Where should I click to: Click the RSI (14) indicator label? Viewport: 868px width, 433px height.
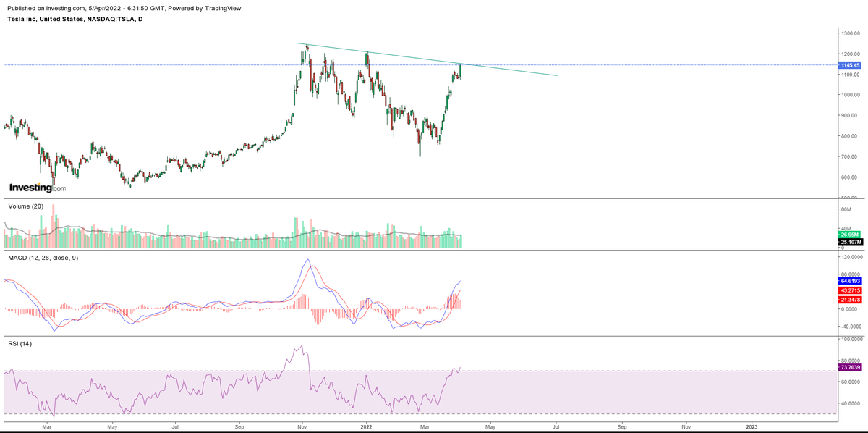point(20,342)
